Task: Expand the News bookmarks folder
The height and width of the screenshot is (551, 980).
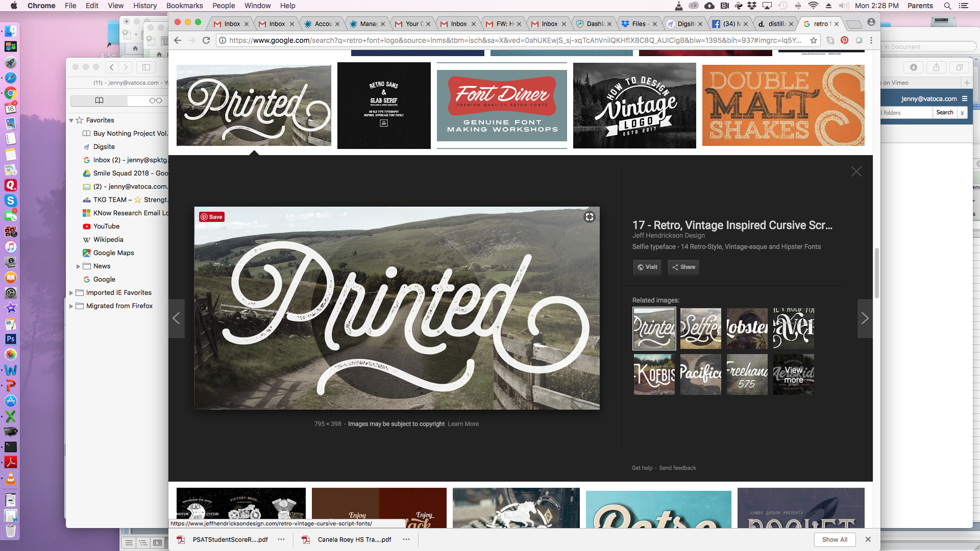Action: (x=78, y=266)
